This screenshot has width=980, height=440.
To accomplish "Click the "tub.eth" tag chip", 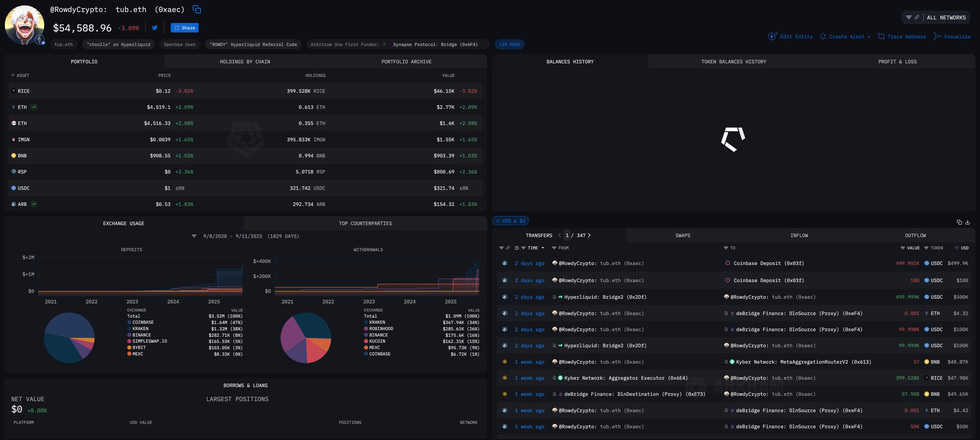I will point(64,44).
